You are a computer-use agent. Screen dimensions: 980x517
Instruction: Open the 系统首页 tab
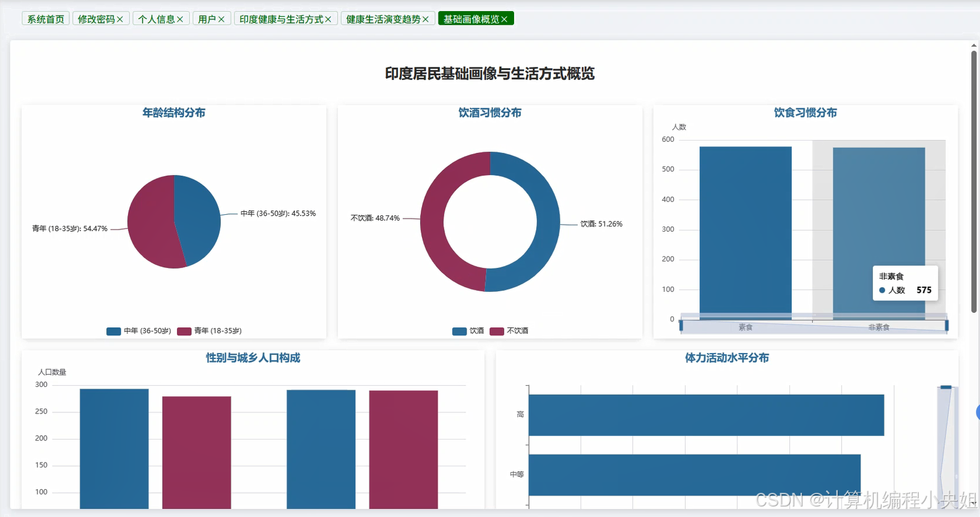(x=46, y=19)
